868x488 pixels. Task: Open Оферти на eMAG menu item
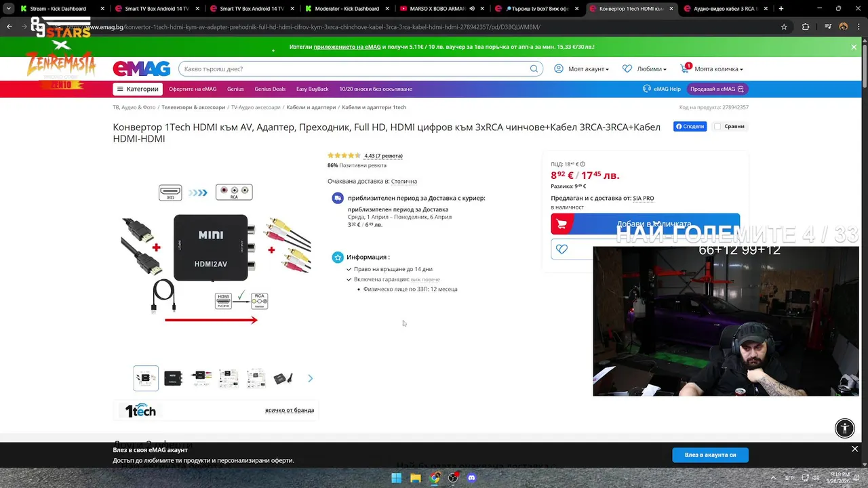193,89
